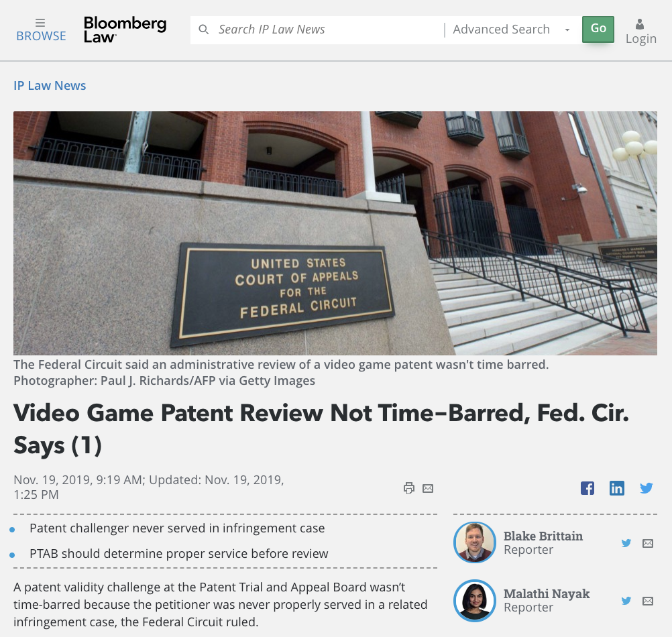Image resolution: width=672 pixels, height=637 pixels.
Task: Open Blake Brittain's Twitter icon
Action: tap(626, 543)
